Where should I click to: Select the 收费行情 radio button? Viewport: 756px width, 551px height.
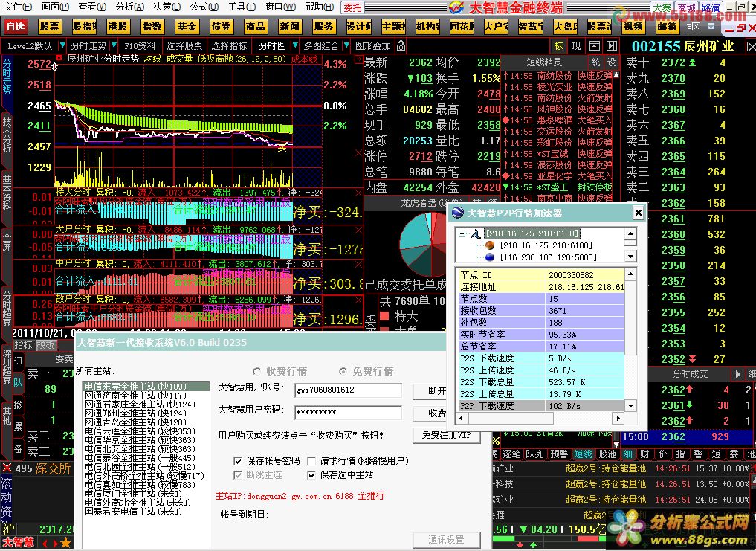257,371
